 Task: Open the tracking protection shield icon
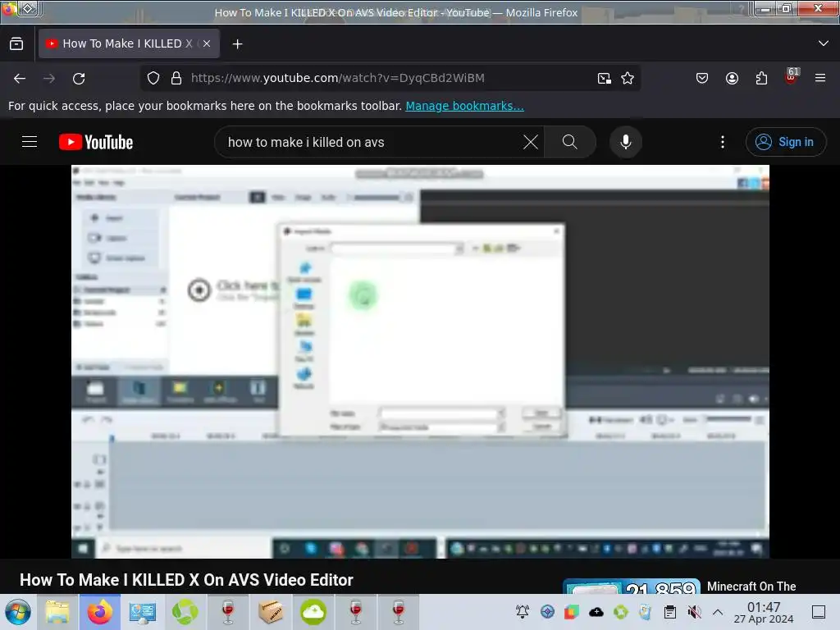coord(153,78)
